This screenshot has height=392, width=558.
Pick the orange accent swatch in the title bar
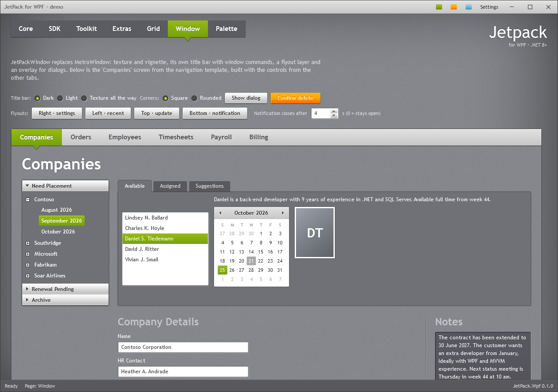click(x=454, y=7)
